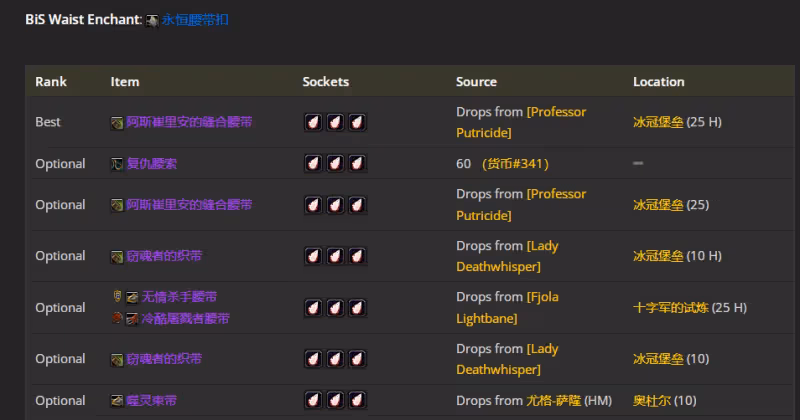This screenshot has height=420, width=800.
Task: Open Professor Putricide source in 25 H row
Action: pos(521,122)
